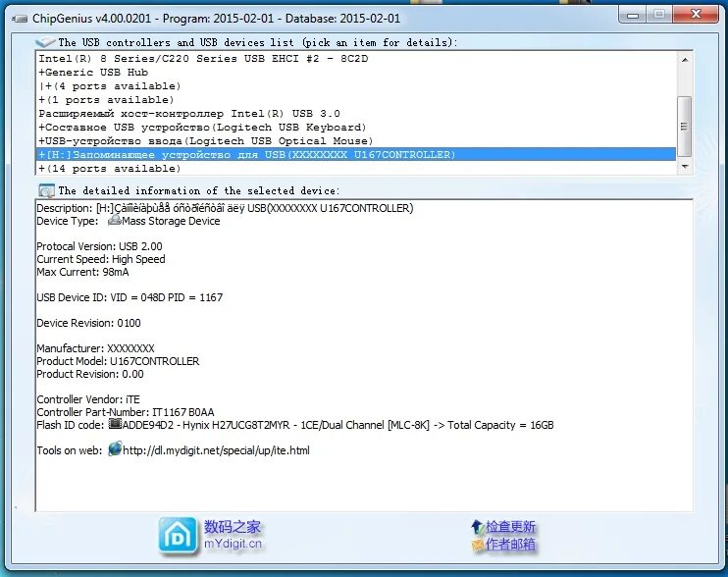Click the Description line in details
The height and width of the screenshot is (577, 728).
[x=225, y=208]
